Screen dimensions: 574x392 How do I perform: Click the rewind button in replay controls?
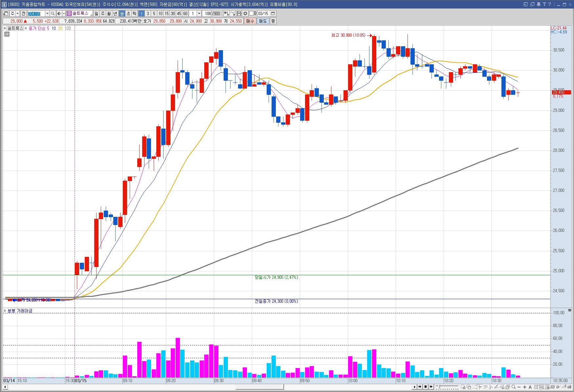click(x=420, y=387)
